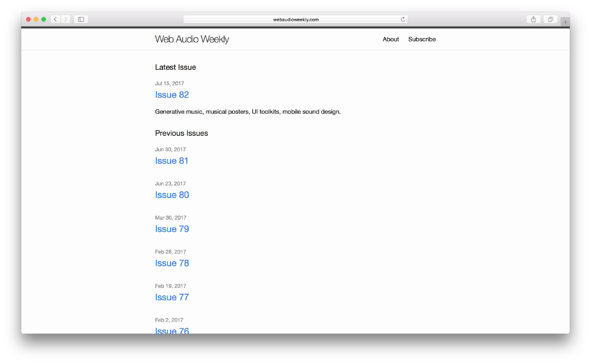591x364 pixels.
Task: Click the 'Mar 30, 2017' date
Action: tap(171, 218)
